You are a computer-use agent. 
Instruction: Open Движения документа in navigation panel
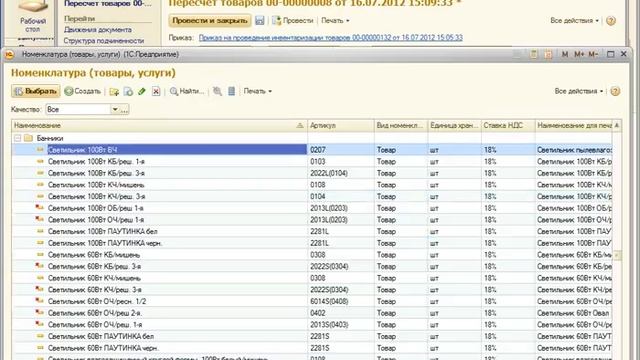98,30
